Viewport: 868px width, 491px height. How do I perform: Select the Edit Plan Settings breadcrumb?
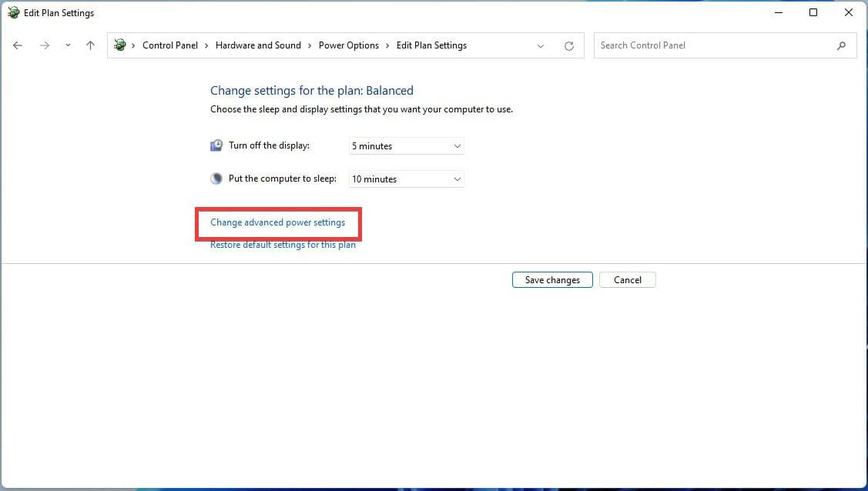pos(431,45)
